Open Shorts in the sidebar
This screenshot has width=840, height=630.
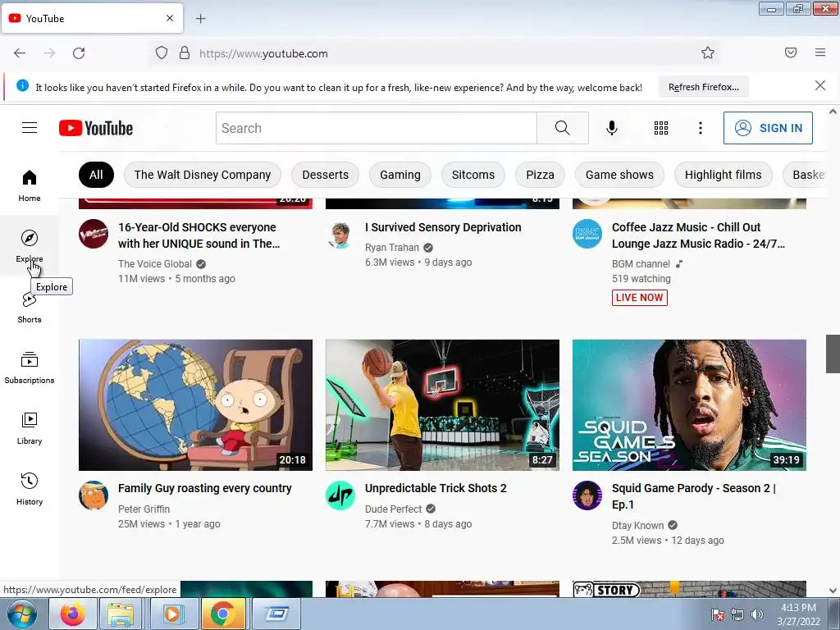tap(30, 308)
